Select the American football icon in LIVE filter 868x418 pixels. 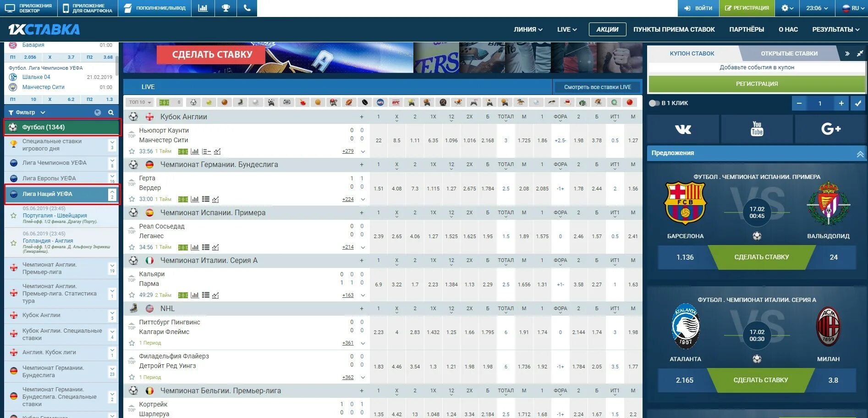(349, 102)
